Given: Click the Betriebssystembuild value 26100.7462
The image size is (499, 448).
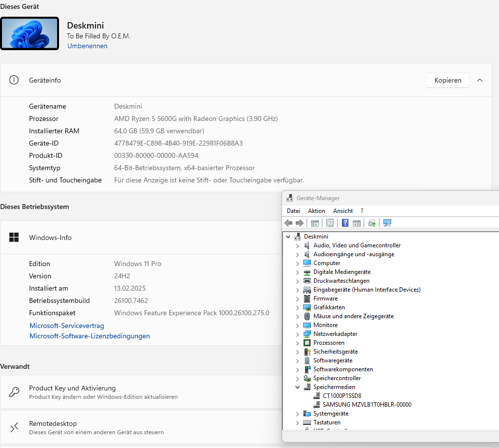Looking at the screenshot, I should tap(131, 300).
